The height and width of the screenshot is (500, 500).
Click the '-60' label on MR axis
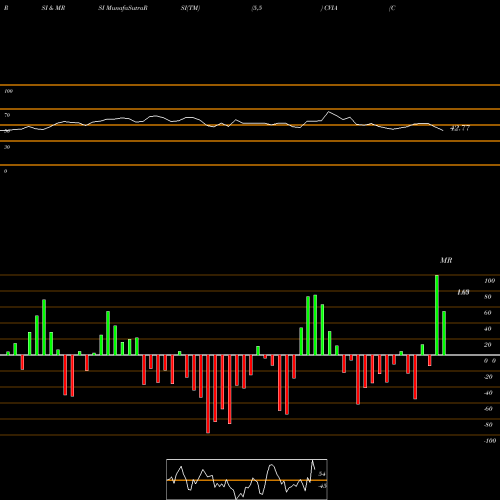tap(488, 409)
